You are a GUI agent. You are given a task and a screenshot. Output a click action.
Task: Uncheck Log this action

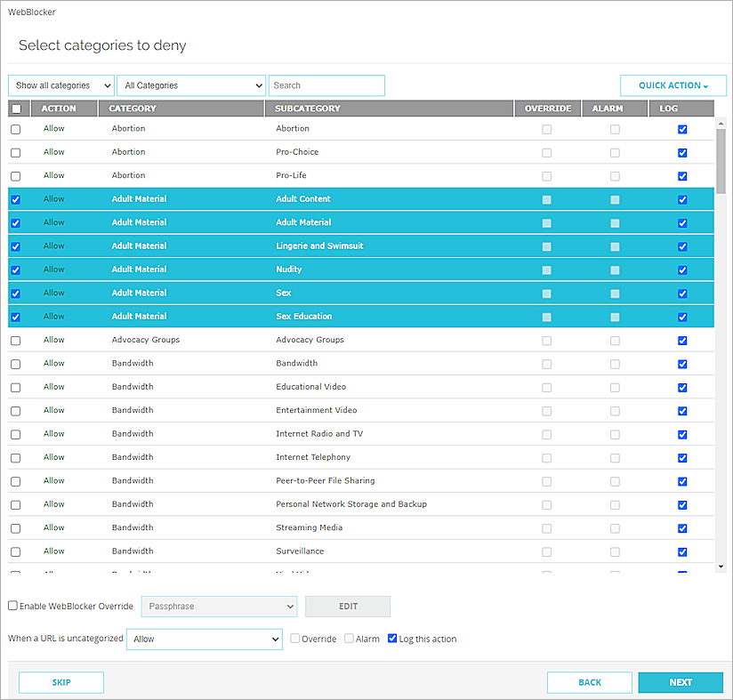392,639
